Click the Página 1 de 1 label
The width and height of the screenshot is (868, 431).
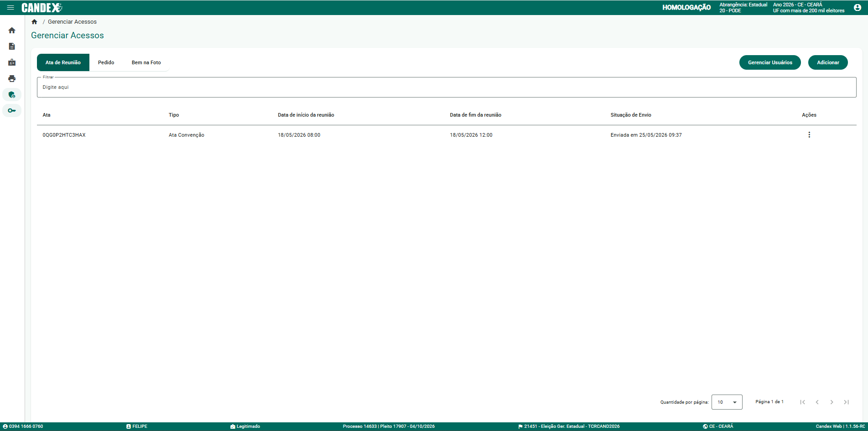click(769, 402)
